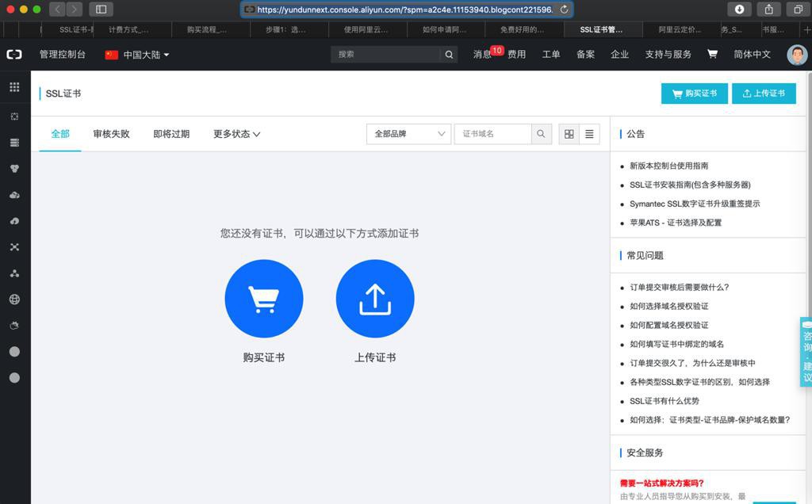Image resolution: width=812 pixels, height=504 pixels.
Task: Go forward in Safari
Action: (75, 10)
